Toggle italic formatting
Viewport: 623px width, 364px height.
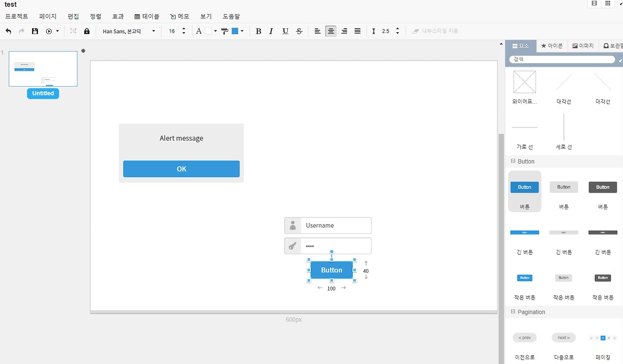click(271, 31)
